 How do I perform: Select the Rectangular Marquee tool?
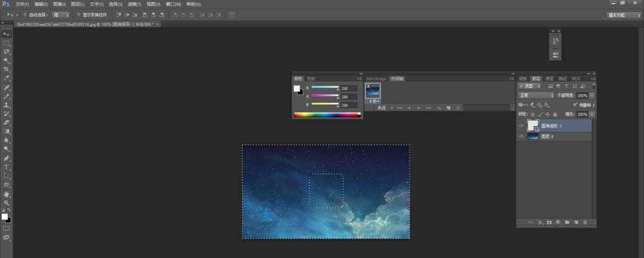[6, 42]
